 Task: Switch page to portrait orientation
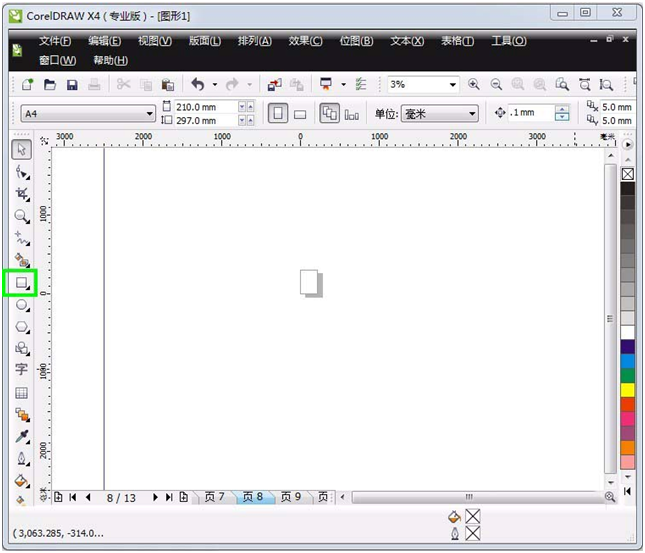[x=278, y=114]
